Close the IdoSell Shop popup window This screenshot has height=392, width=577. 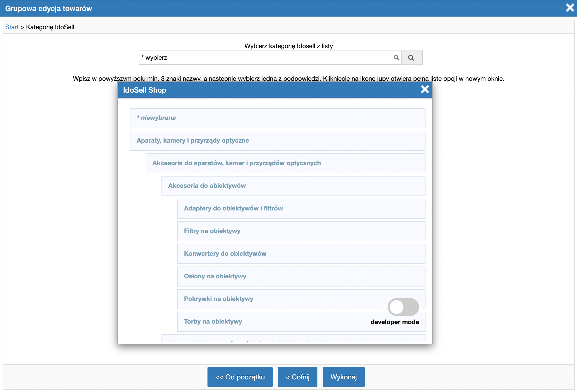[424, 89]
